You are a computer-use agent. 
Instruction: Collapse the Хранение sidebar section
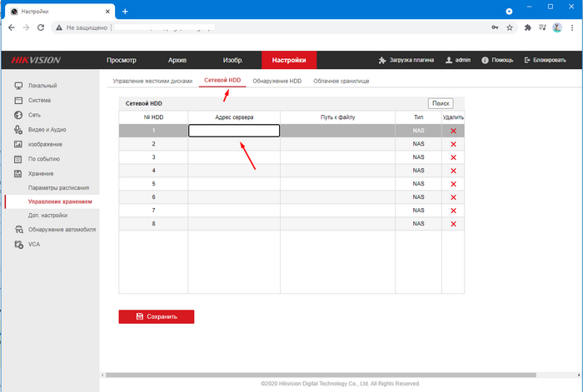tap(34, 173)
